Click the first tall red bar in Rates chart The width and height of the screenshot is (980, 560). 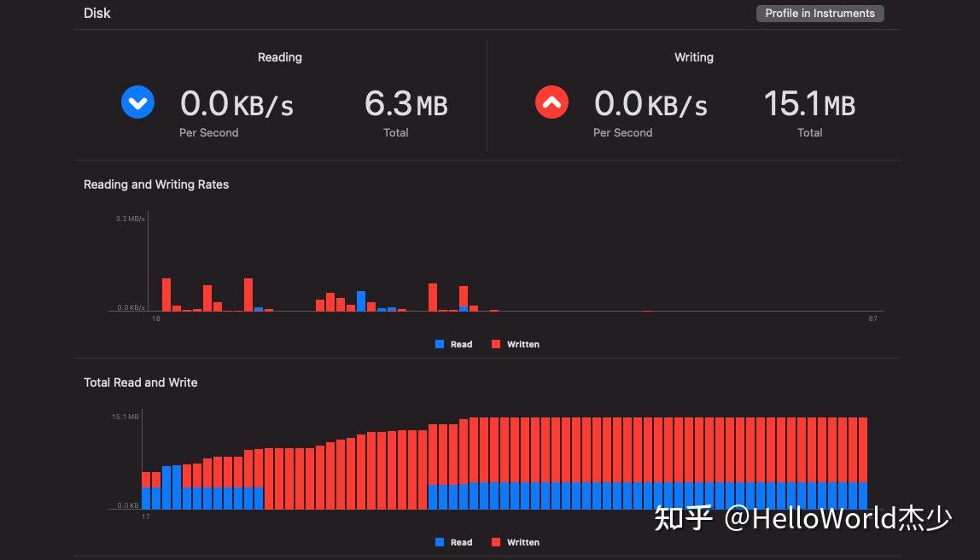(x=166, y=295)
